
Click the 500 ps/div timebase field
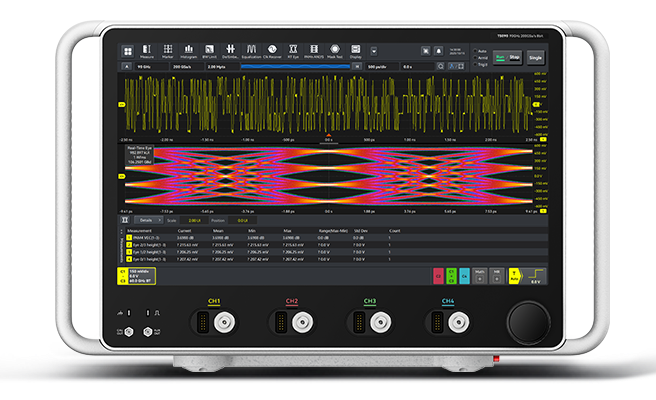382,67
